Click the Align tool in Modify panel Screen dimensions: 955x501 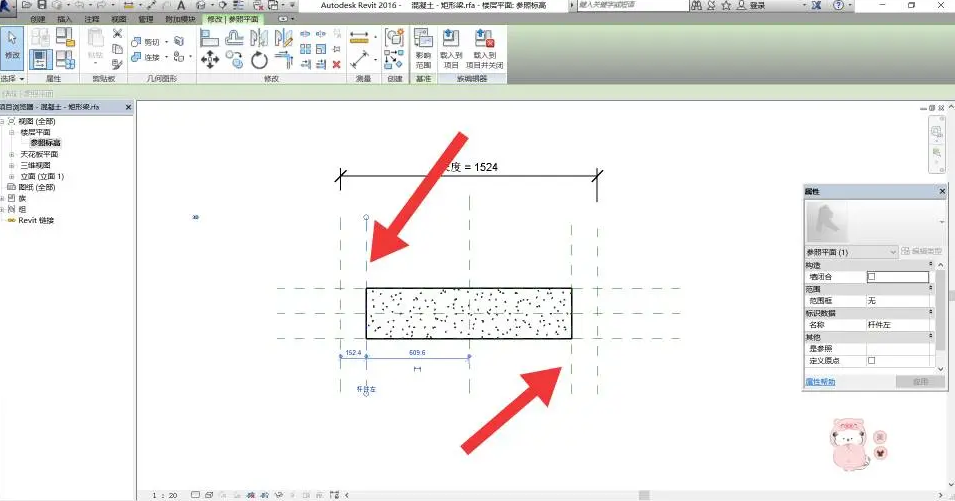point(210,38)
